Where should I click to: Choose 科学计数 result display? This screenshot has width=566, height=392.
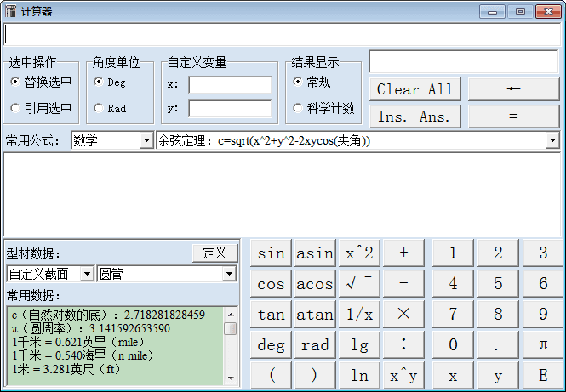297,108
